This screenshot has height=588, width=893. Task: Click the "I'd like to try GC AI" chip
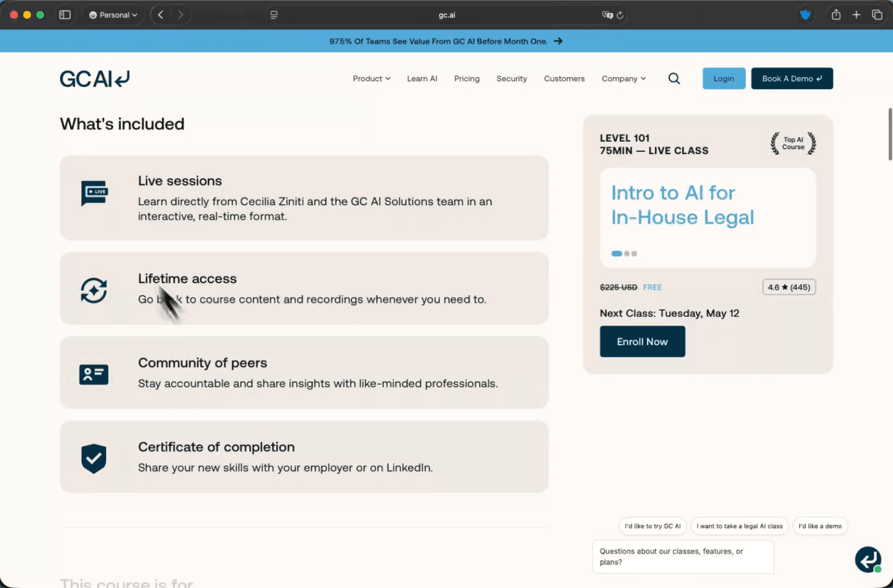pos(652,526)
